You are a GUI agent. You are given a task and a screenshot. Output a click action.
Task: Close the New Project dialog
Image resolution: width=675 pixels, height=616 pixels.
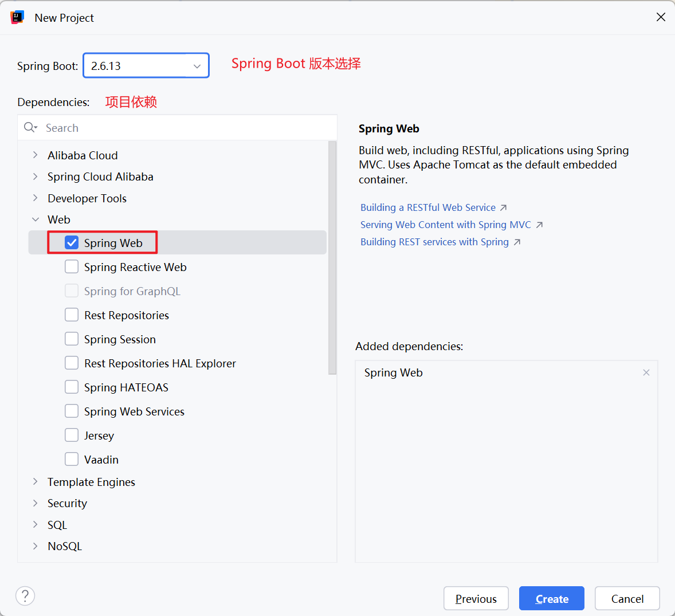(661, 17)
